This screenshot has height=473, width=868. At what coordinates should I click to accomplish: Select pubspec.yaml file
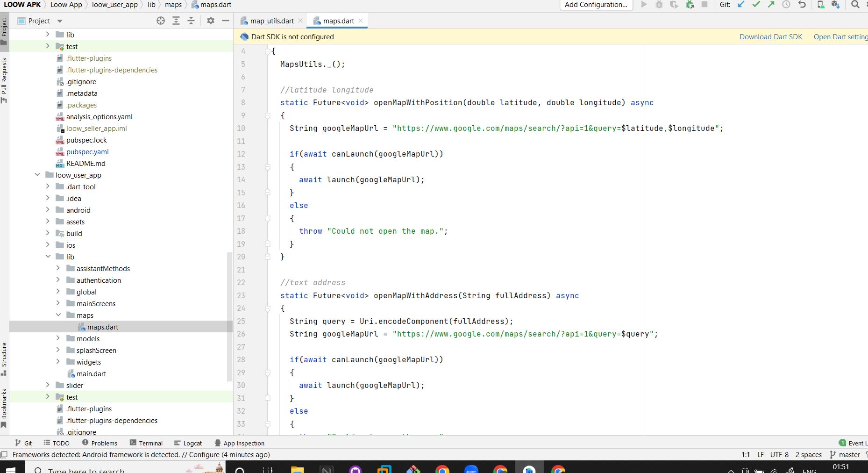click(87, 151)
